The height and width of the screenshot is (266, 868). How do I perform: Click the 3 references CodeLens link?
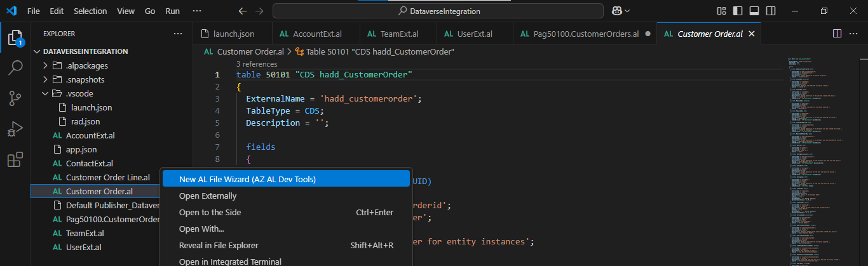point(256,63)
